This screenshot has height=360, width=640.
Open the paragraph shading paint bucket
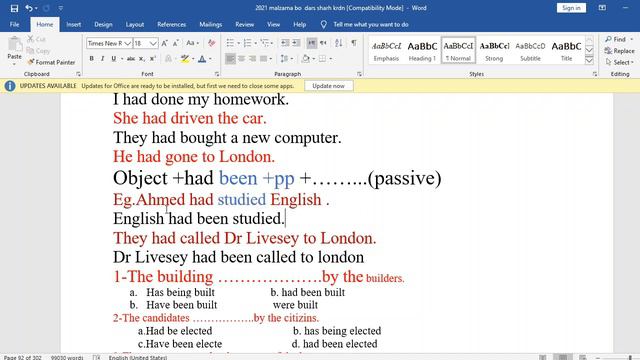[306, 59]
